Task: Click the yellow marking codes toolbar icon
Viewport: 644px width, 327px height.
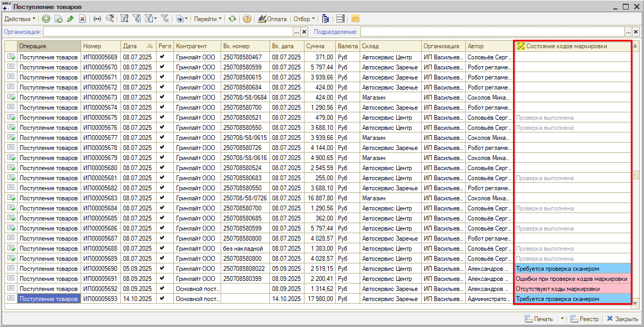Action: 355,19
